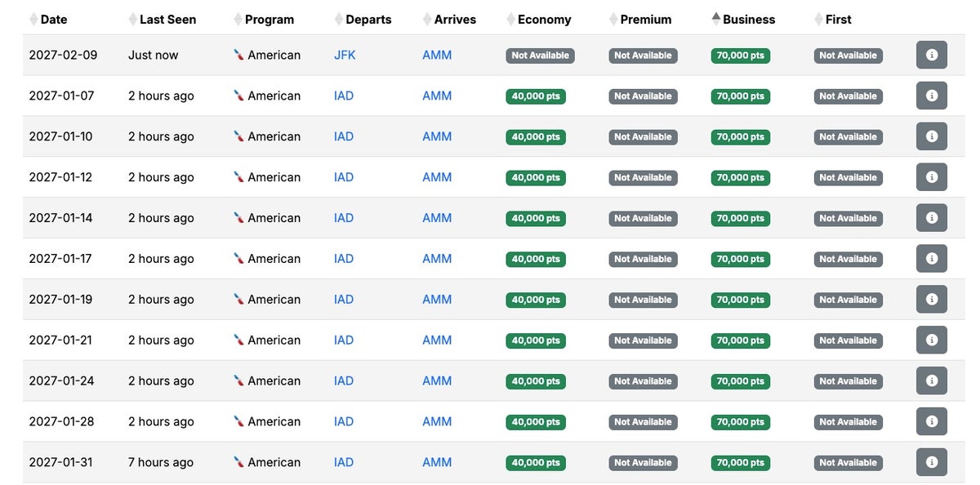980x485 pixels.
Task: Click AMM arrival link in 2027-01-14 row
Action: [x=437, y=218]
